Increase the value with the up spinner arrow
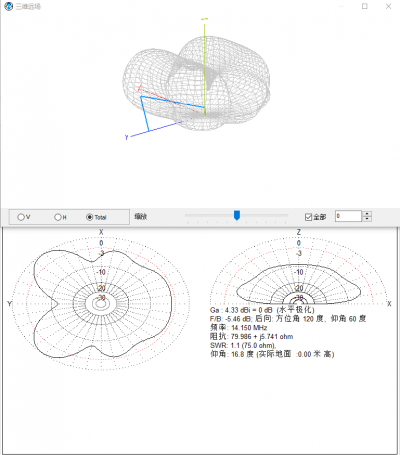This screenshot has width=400, height=455. pos(367,213)
